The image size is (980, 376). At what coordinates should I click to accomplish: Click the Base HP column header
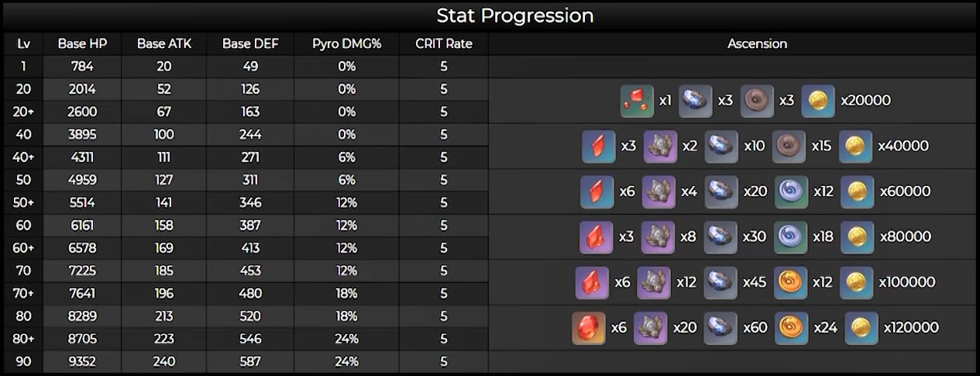tap(82, 44)
